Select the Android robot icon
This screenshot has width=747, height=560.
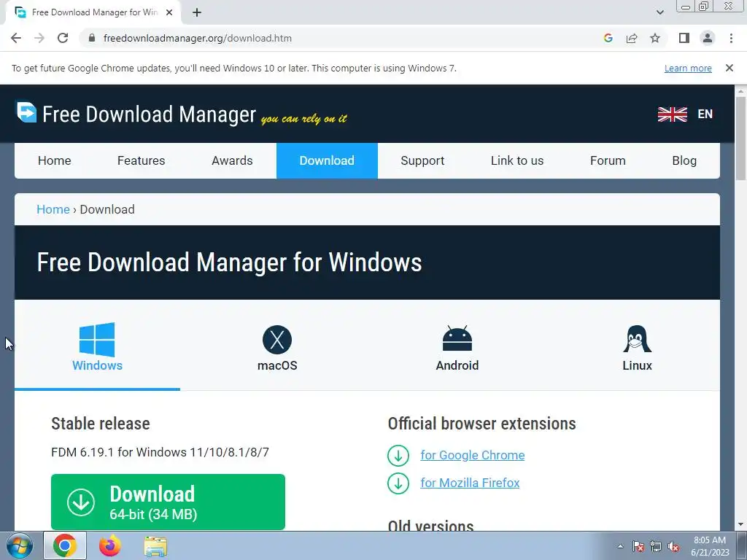tap(457, 338)
